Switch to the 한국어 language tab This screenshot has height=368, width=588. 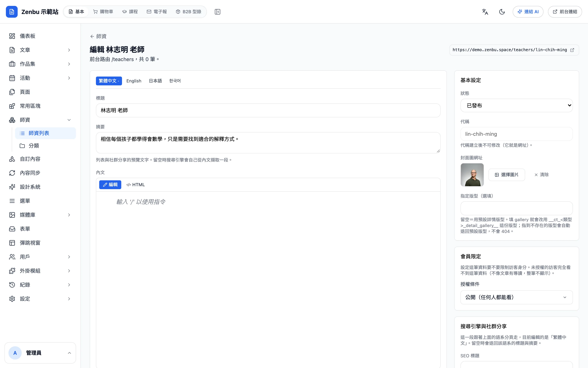(175, 81)
